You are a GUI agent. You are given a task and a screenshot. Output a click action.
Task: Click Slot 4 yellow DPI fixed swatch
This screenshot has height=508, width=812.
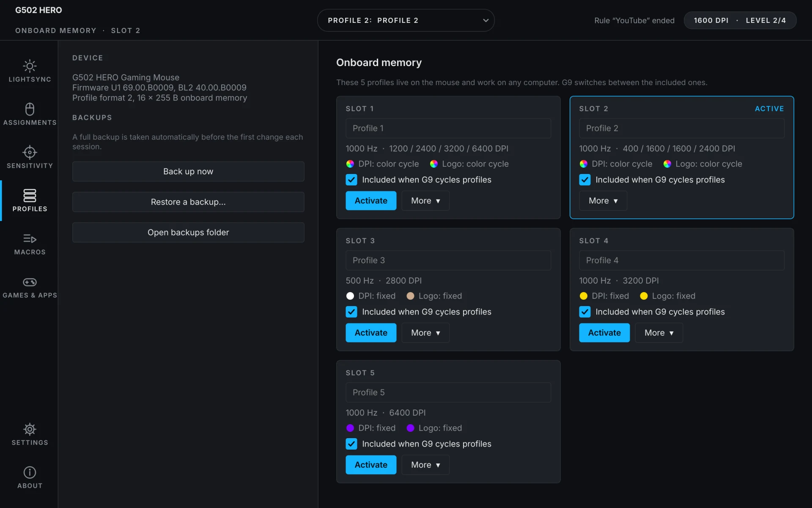584,296
